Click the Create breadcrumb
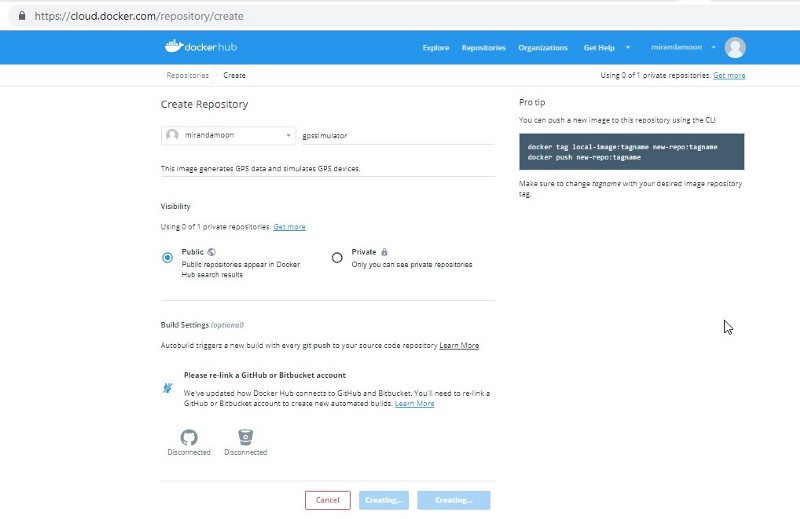The height and width of the screenshot is (519, 800). (234, 75)
